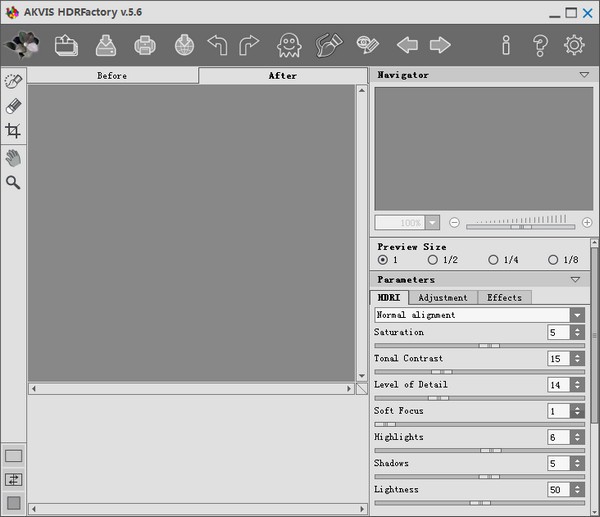Click the left arrow toolbar button
The height and width of the screenshot is (517, 600).
click(408, 45)
